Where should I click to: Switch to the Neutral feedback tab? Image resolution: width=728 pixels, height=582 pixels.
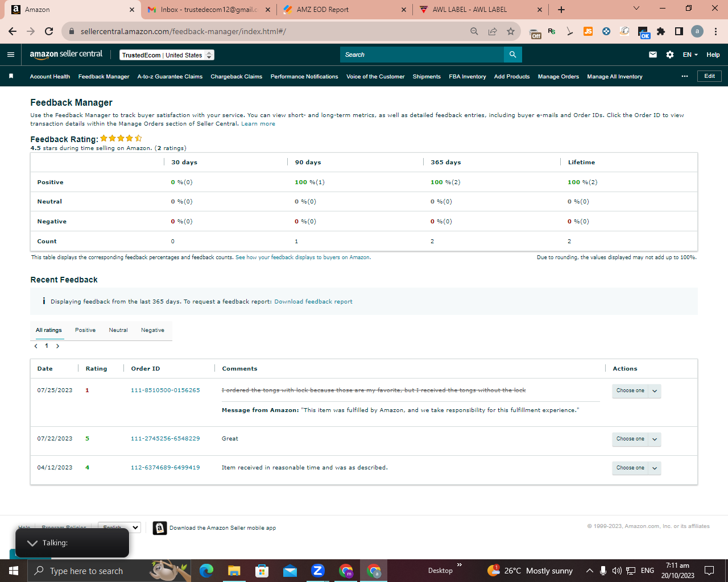[118, 330]
